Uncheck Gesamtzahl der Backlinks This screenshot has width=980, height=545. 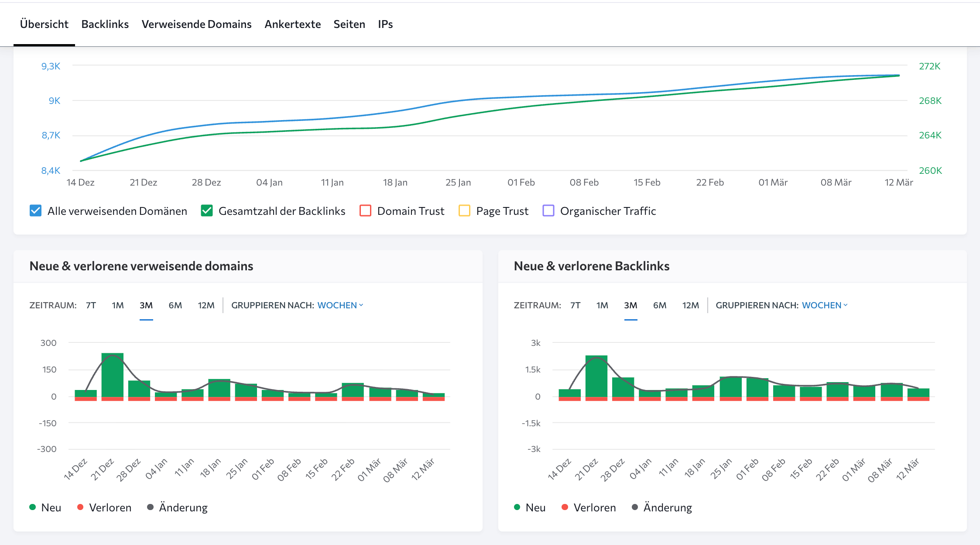207,210
